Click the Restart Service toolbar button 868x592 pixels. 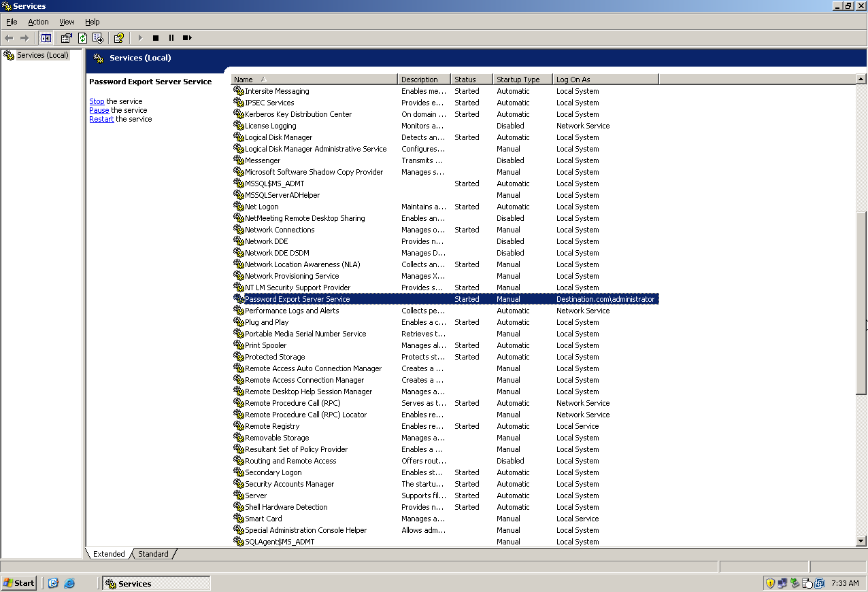187,38
